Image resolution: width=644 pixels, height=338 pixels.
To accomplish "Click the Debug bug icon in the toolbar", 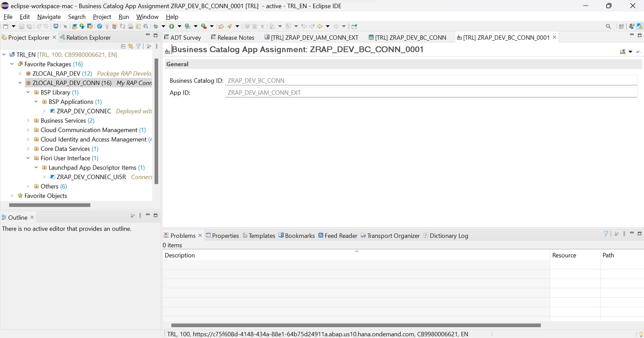I will pyautogui.click(x=156, y=26).
